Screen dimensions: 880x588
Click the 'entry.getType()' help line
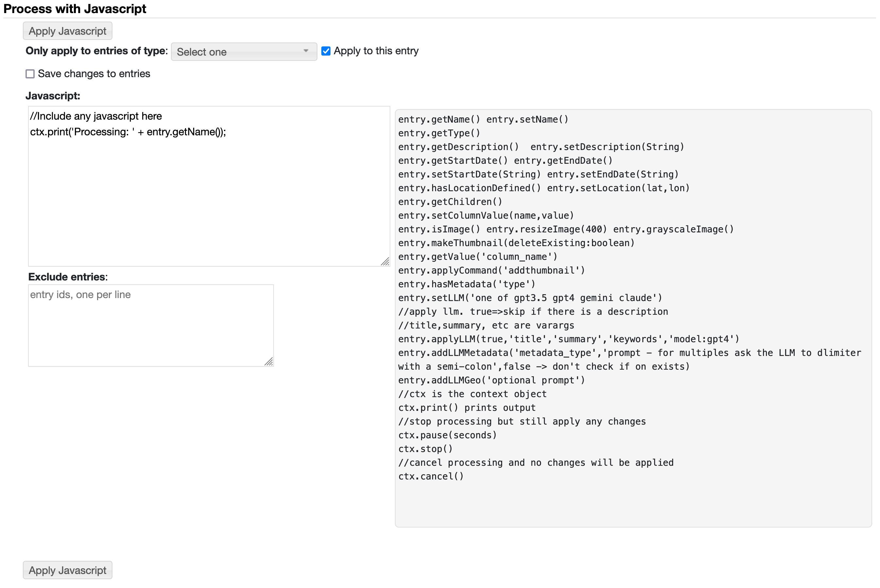coord(439,133)
